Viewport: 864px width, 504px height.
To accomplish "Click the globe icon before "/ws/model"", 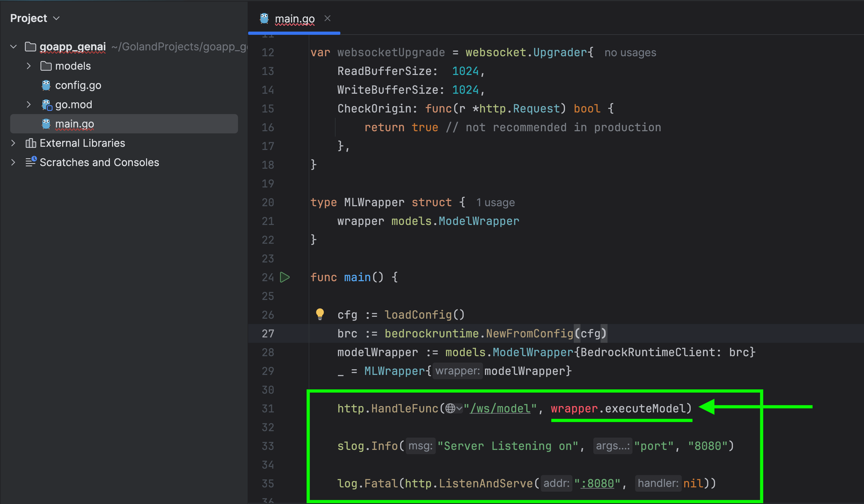I will pos(450,408).
